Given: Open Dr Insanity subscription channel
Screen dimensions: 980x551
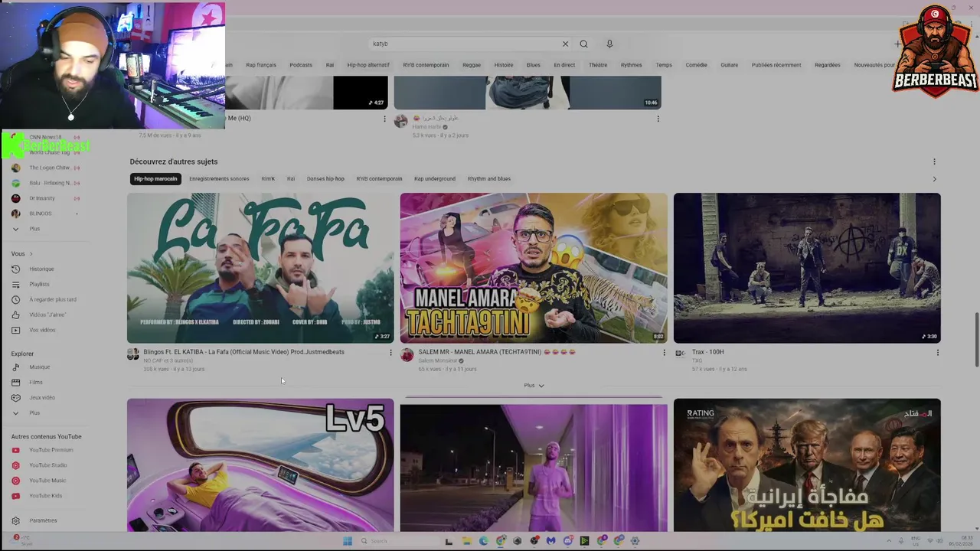Looking at the screenshot, I should (43, 198).
